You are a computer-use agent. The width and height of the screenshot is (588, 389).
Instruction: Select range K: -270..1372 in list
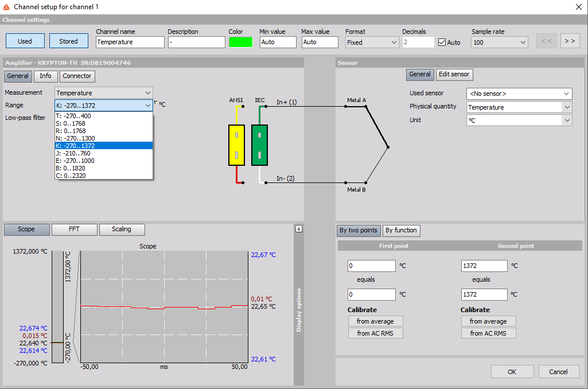[104, 146]
